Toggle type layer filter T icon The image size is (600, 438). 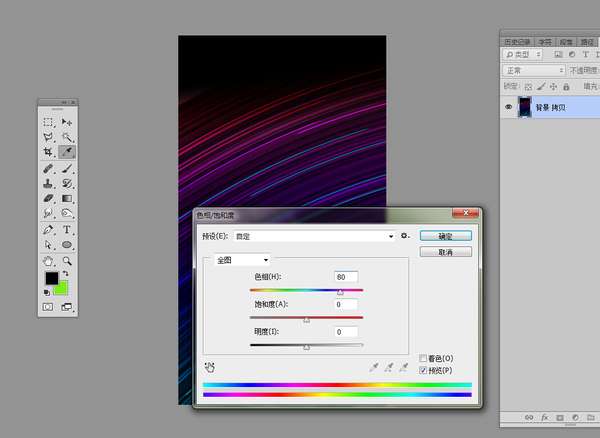coord(585,55)
